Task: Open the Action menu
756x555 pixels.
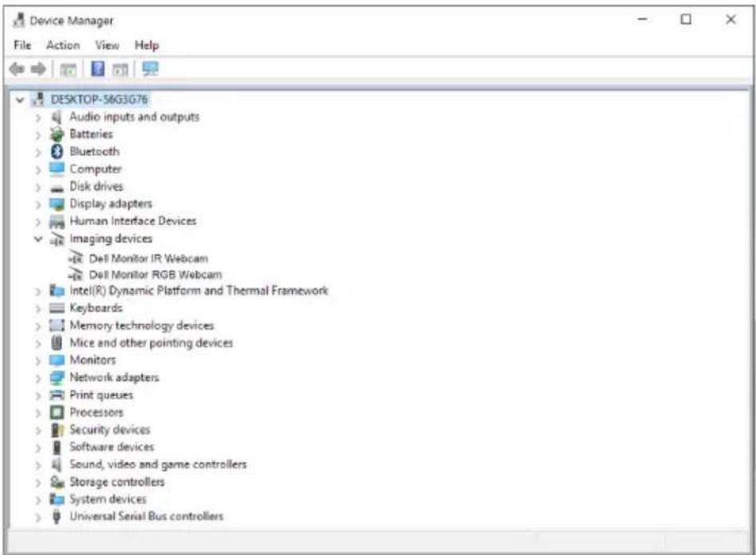Action: coord(63,45)
